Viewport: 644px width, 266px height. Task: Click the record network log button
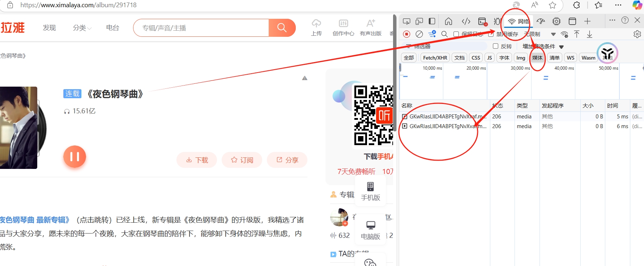click(407, 34)
